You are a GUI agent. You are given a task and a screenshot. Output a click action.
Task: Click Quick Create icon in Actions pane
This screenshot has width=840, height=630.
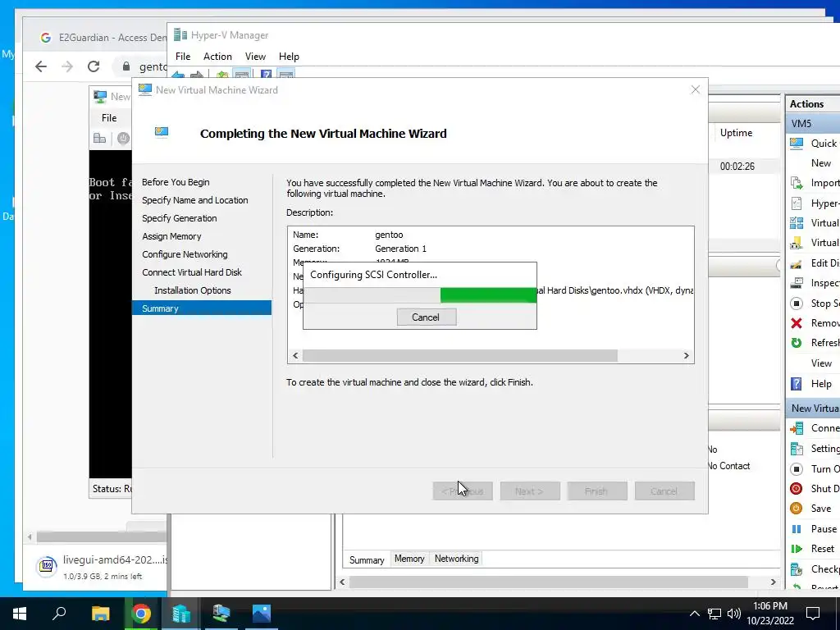797,143
